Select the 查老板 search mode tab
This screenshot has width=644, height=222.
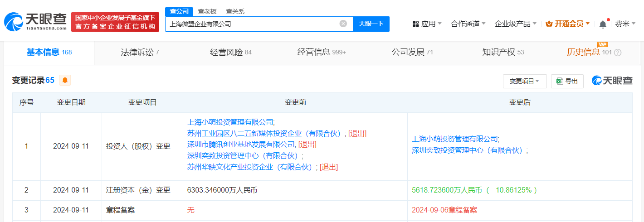click(207, 11)
